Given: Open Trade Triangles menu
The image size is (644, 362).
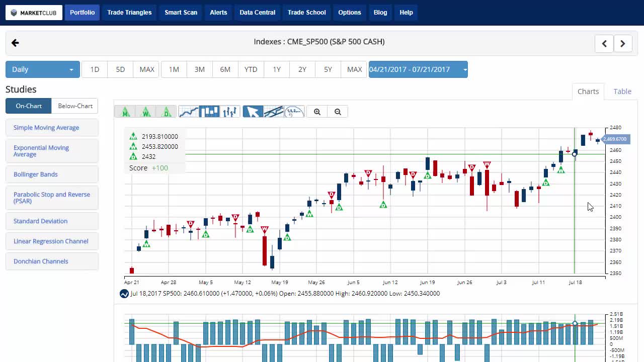Looking at the screenshot, I should point(129,13).
